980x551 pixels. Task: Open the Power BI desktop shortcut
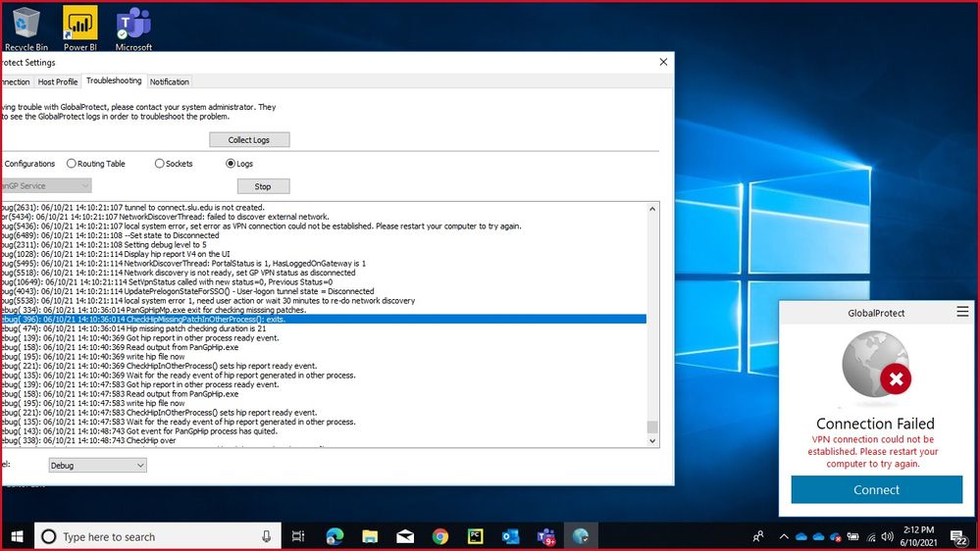[79, 26]
